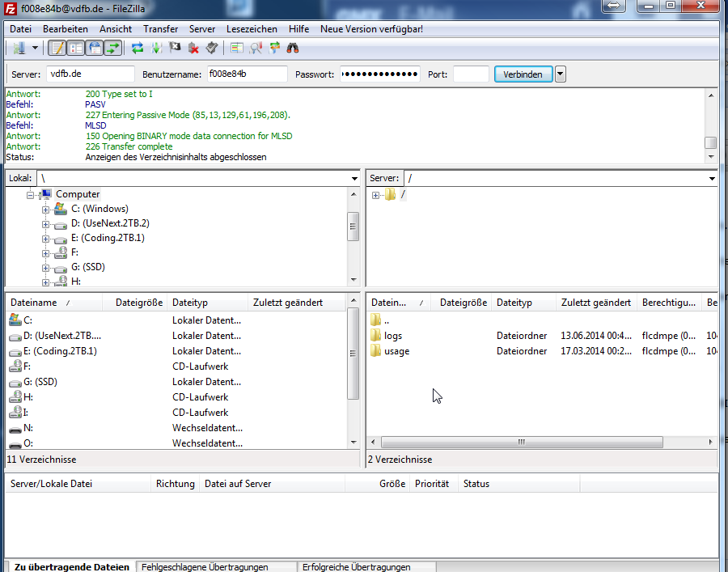Open the Quickconnect history dropdown arrow
The image size is (728, 572).
pyautogui.click(x=561, y=74)
